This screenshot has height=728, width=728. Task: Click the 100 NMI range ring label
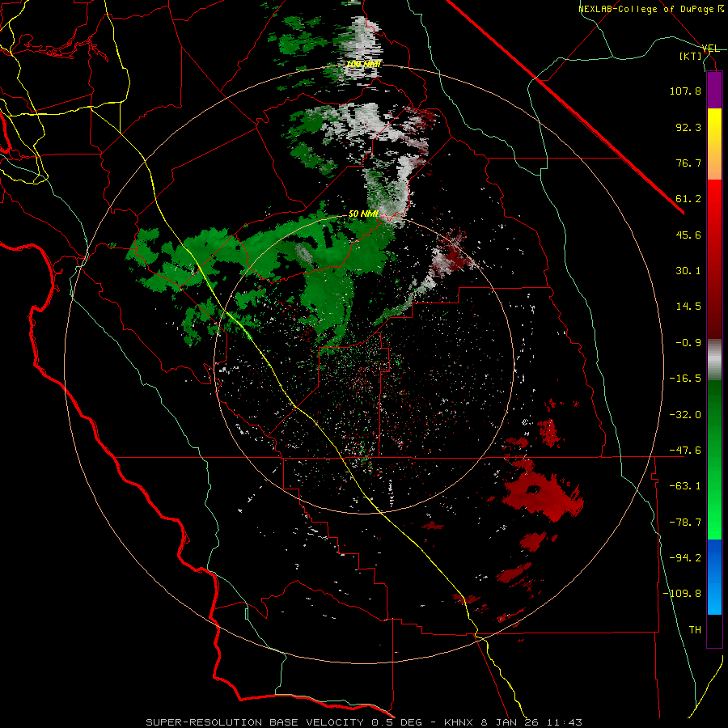point(363,64)
